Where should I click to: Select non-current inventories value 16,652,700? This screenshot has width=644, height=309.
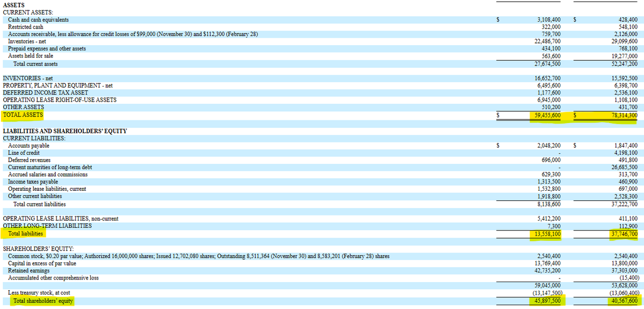coord(547,78)
